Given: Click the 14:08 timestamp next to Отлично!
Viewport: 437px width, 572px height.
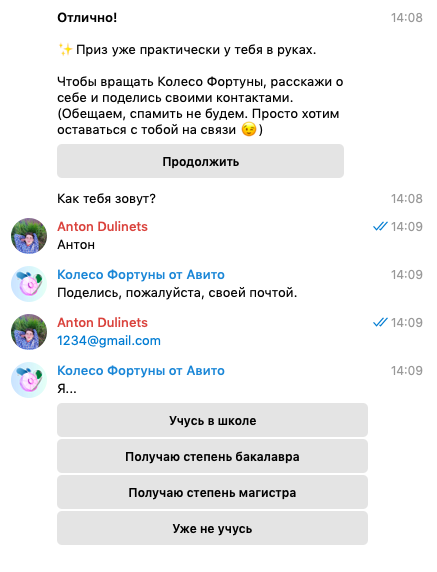Looking at the screenshot, I should point(406,18).
